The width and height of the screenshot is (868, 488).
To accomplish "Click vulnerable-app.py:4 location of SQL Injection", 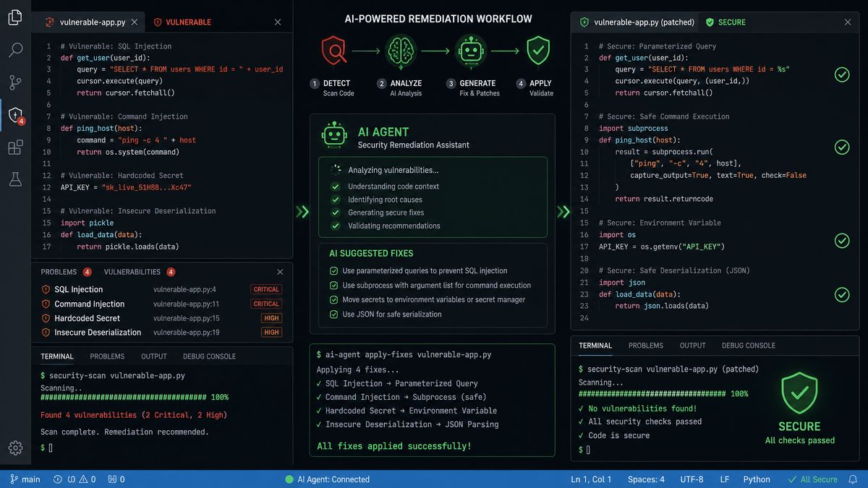I will (x=184, y=290).
